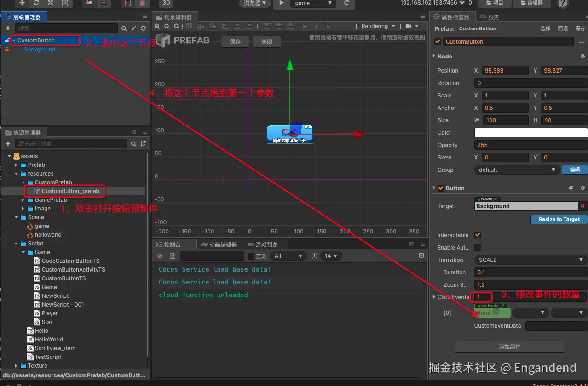The width and height of the screenshot is (588, 386).
Task: Select the rect transform tool
Action: (64, 3)
